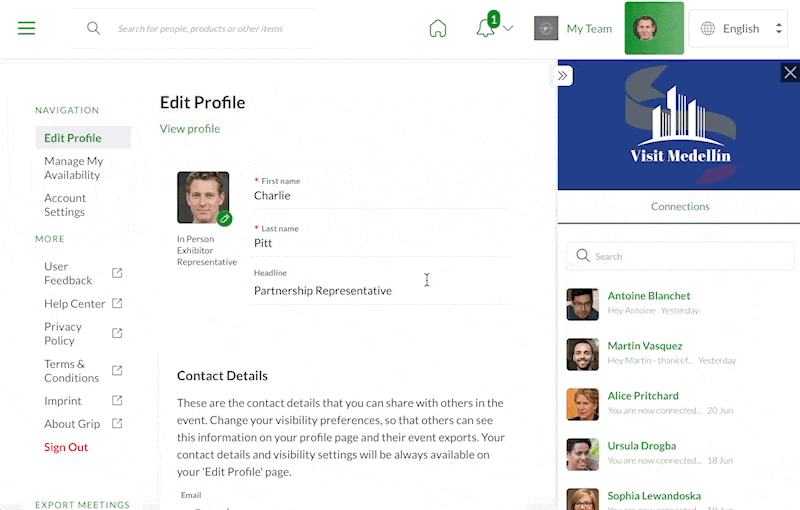Open Help Center link

(x=74, y=303)
